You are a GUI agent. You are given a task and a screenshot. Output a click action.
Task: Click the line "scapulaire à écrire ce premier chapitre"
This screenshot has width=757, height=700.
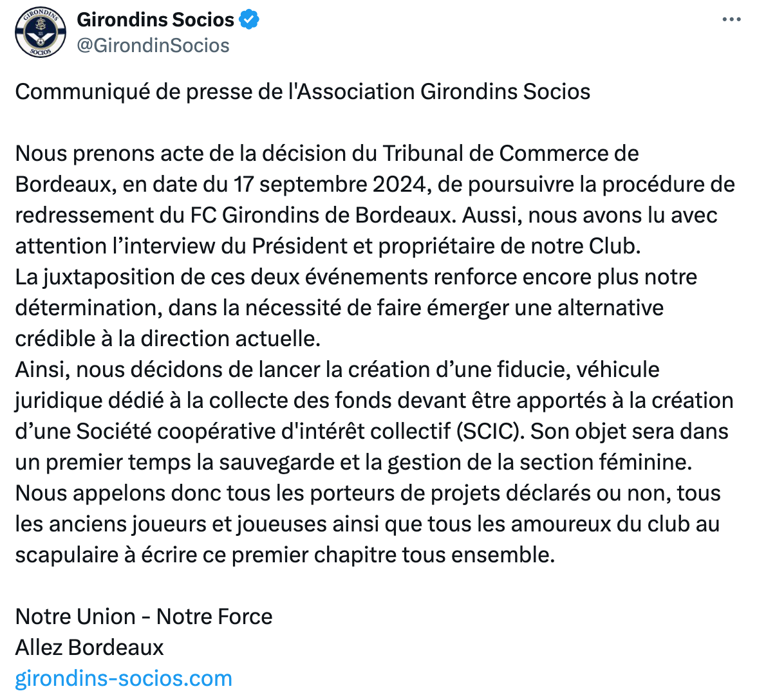(285, 555)
